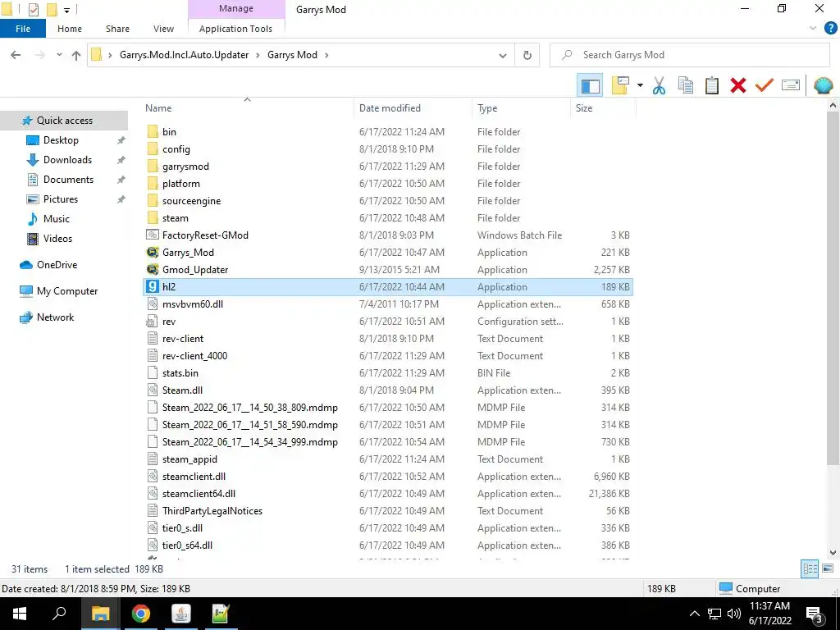Select the hl2 application icon
This screenshot has height=630, width=840.
153,287
